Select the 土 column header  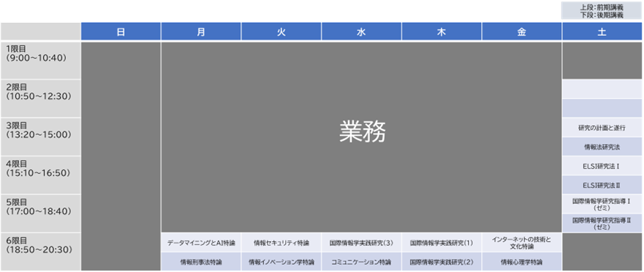tap(602, 32)
